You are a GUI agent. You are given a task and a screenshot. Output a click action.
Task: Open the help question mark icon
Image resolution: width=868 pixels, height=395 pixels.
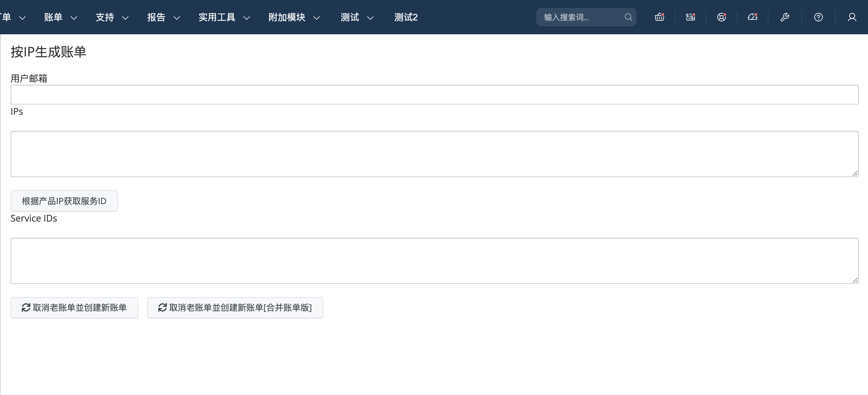click(818, 17)
